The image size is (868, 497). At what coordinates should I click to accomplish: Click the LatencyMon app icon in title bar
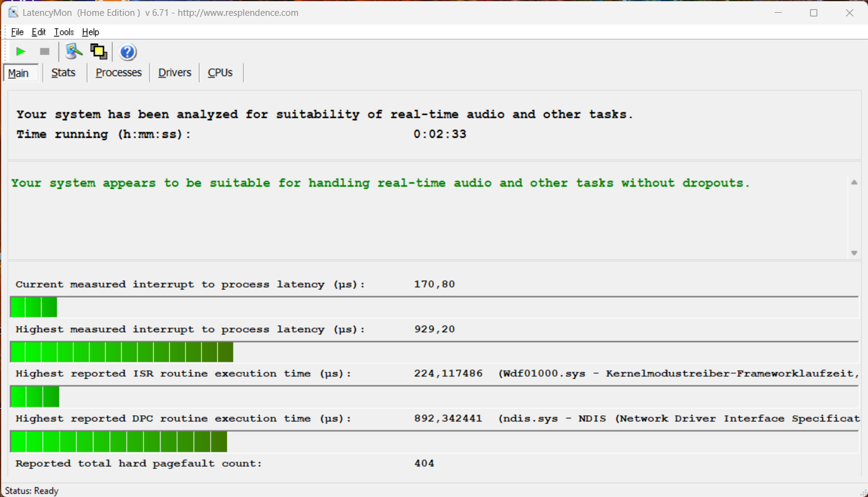tap(13, 13)
